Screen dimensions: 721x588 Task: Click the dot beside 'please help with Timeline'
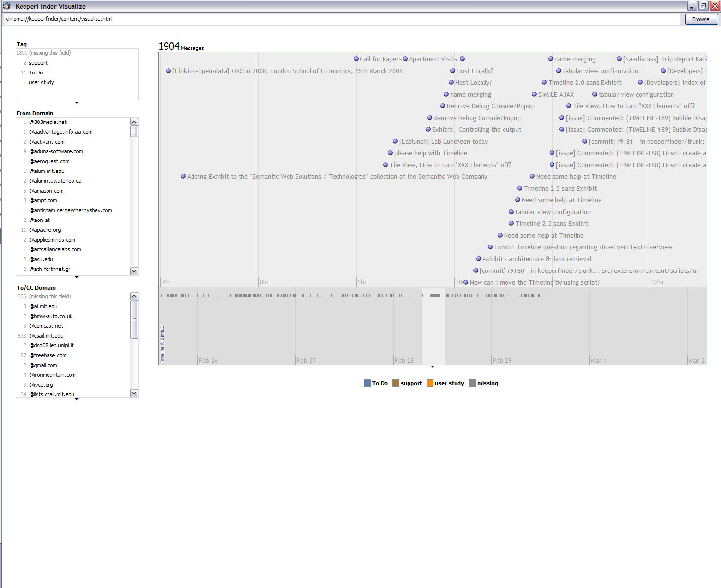point(390,153)
